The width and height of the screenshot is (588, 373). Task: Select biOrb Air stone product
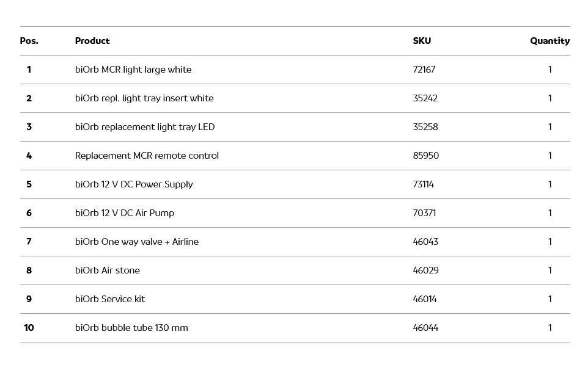click(x=108, y=270)
